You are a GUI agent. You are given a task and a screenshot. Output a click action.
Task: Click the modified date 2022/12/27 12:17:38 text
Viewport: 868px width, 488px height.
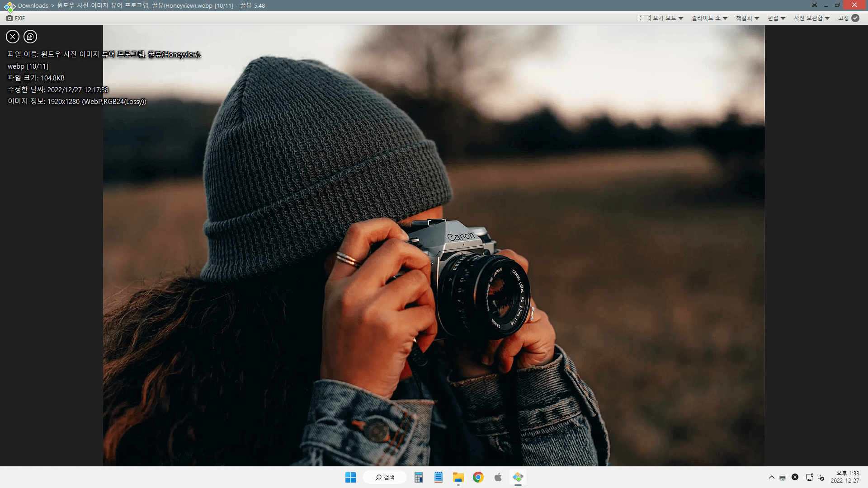click(x=58, y=90)
